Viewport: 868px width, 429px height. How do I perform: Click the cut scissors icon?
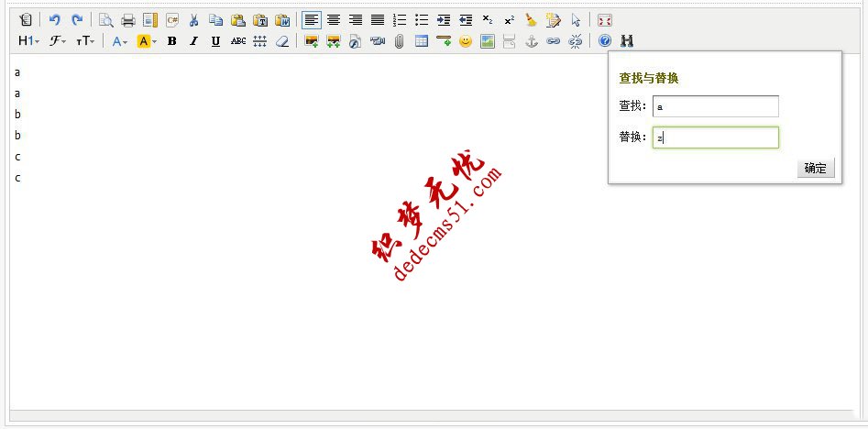click(193, 19)
